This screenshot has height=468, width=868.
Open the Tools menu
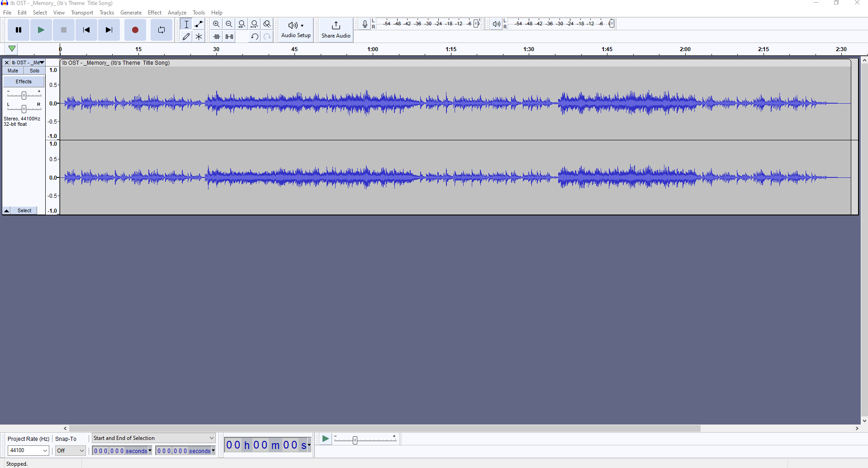pos(199,13)
